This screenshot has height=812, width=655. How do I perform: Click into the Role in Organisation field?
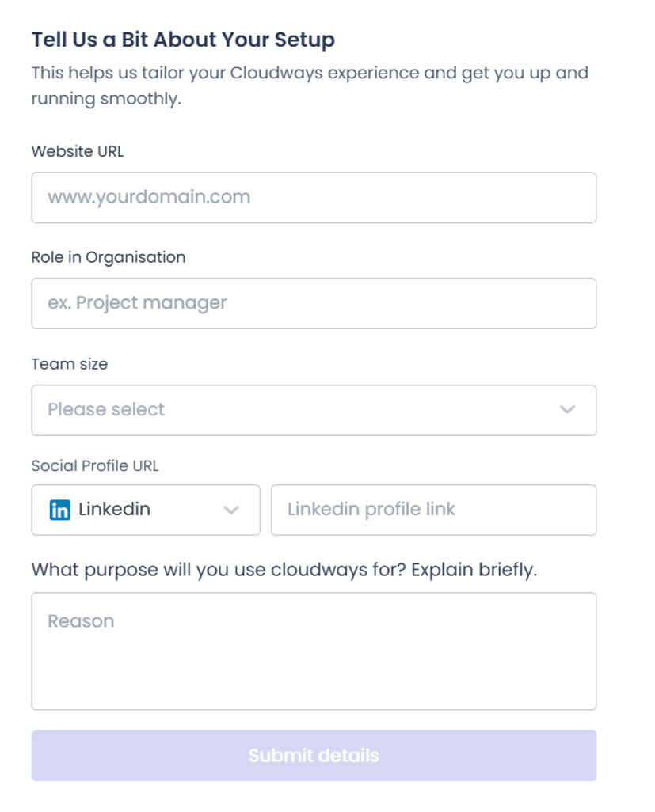[x=314, y=303]
